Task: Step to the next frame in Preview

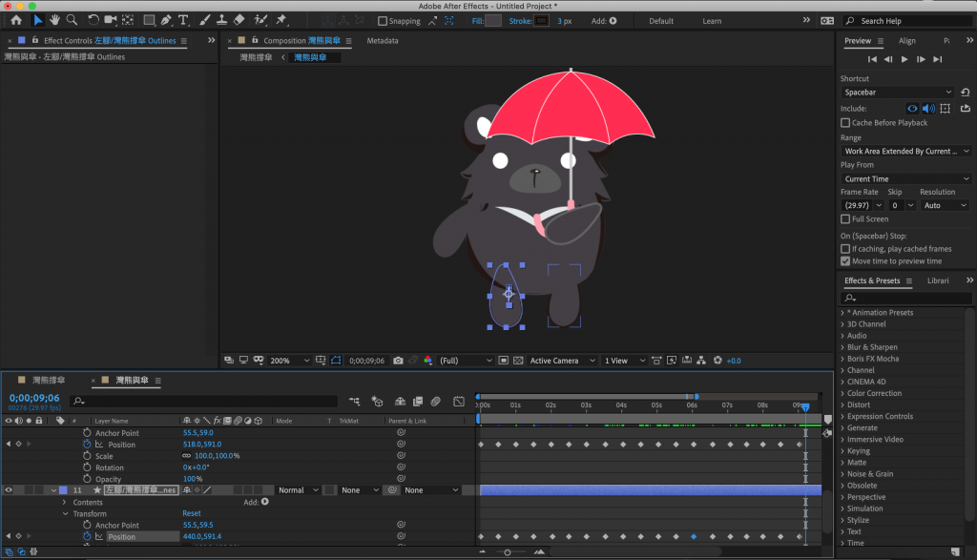Action: point(921,59)
